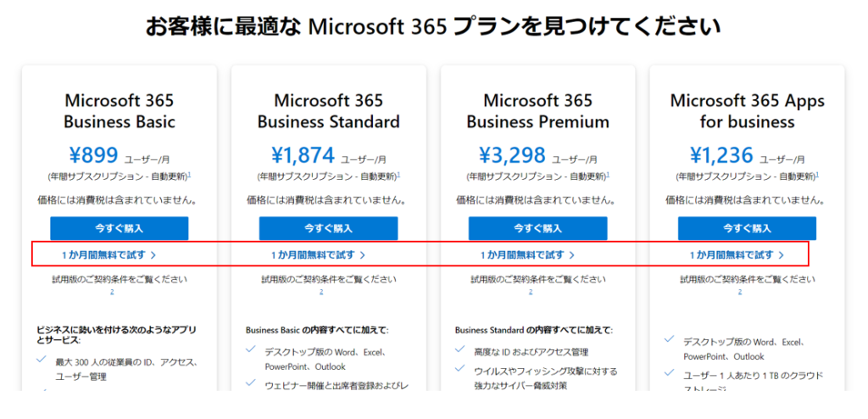Viewport: 868px width, 419px height.
Task: Open footnote 2 under Business Standard trial terms
Action: 321,292
